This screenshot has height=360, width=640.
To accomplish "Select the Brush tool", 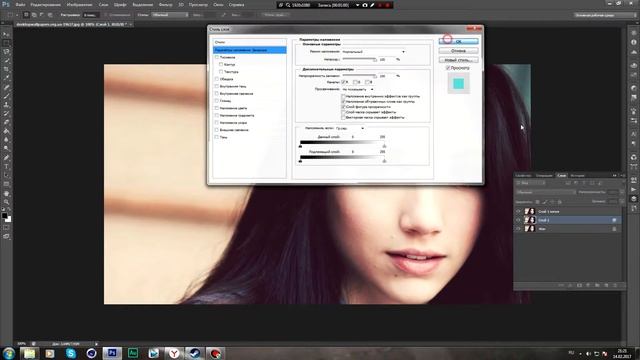I will click(6, 96).
